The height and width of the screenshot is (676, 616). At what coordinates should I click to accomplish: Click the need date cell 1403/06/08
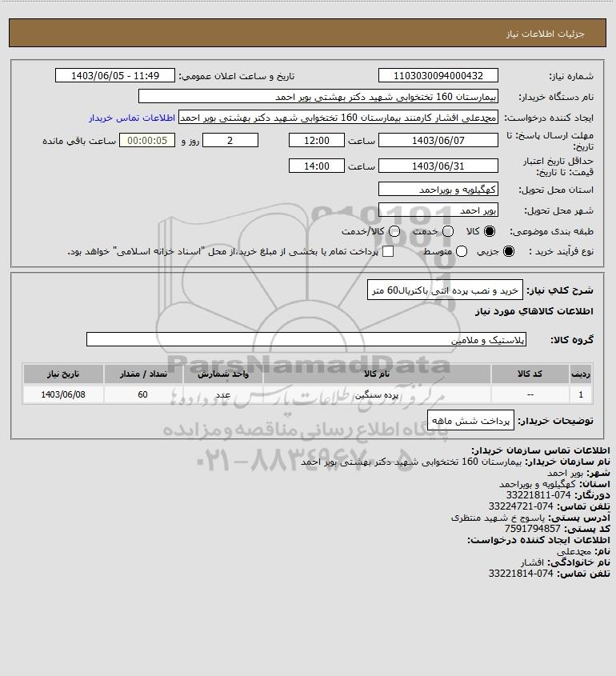click(63, 394)
